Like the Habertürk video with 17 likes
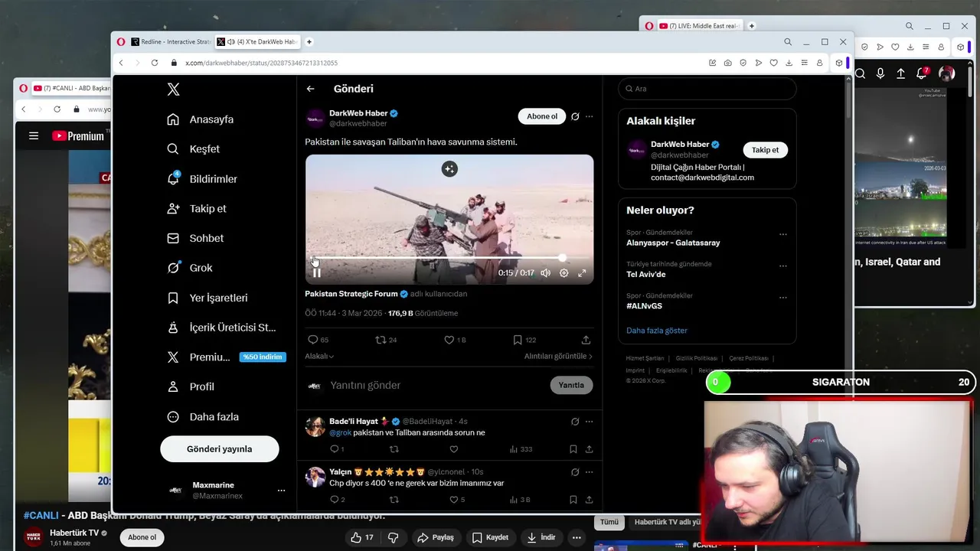The width and height of the screenshot is (980, 551). 362,537
